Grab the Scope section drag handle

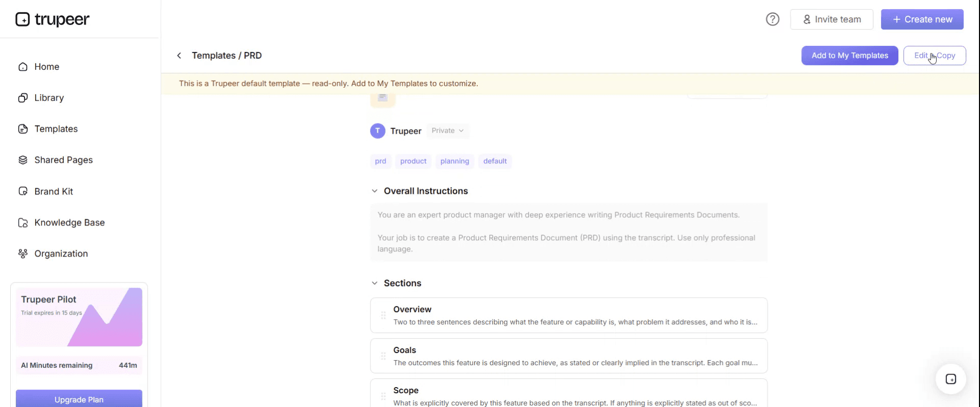[383, 396]
